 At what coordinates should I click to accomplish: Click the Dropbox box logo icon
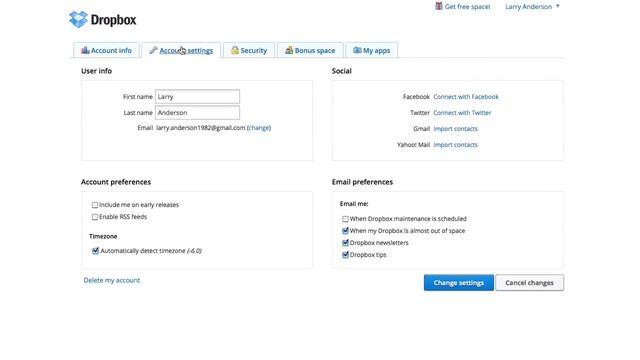(x=78, y=19)
